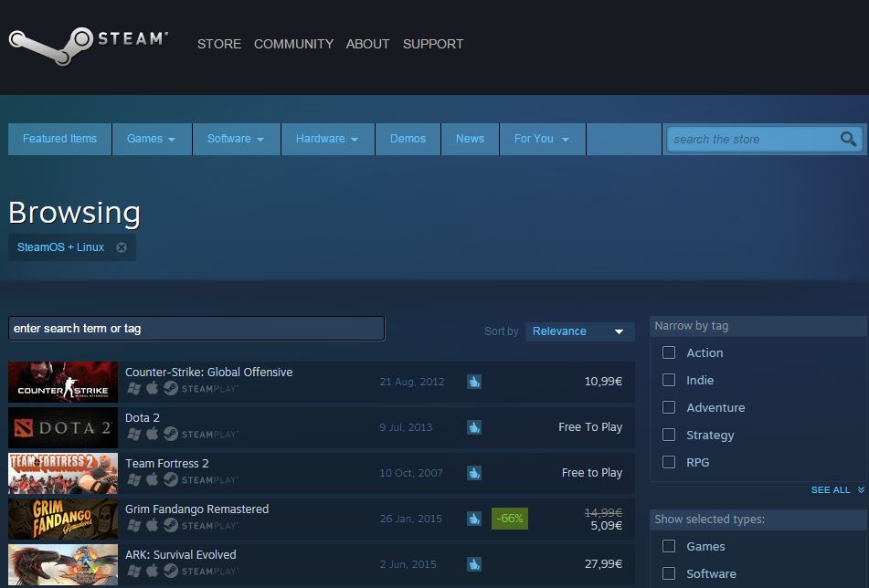Click the Steam platform icon under Grim Fandango
This screenshot has width=869, height=588.
pos(170,525)
